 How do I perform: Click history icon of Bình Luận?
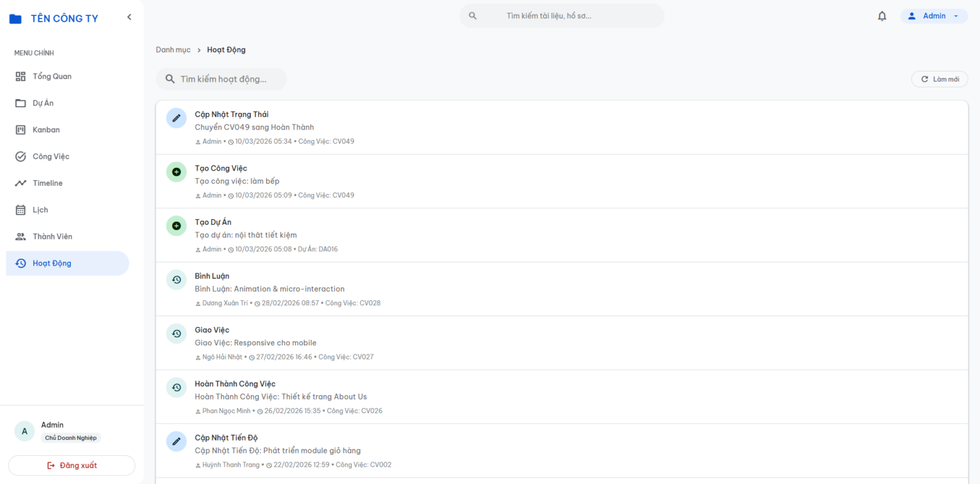point(177,280)
